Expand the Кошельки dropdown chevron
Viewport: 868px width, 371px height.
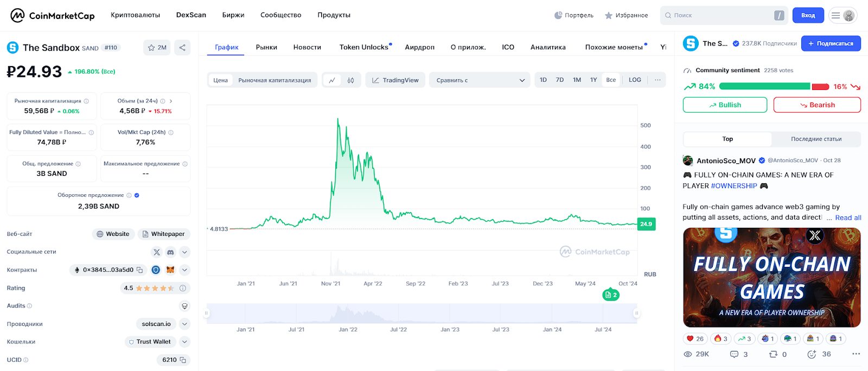pos(184,342)
